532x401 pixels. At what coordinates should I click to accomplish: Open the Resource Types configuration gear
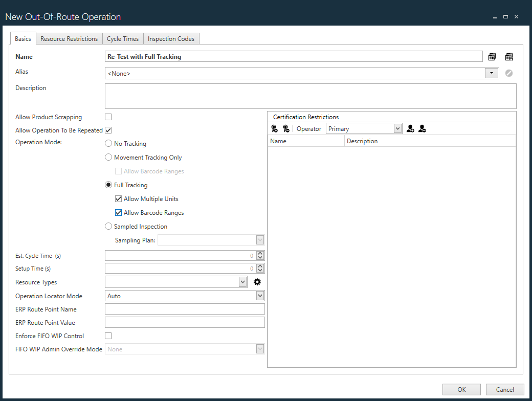coord(257,281)
